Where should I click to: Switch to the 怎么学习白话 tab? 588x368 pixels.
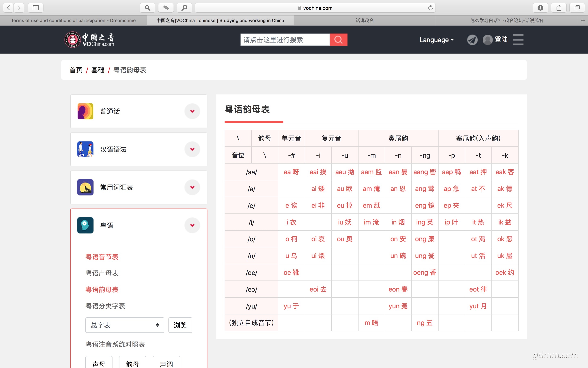(x=507, y=21)
